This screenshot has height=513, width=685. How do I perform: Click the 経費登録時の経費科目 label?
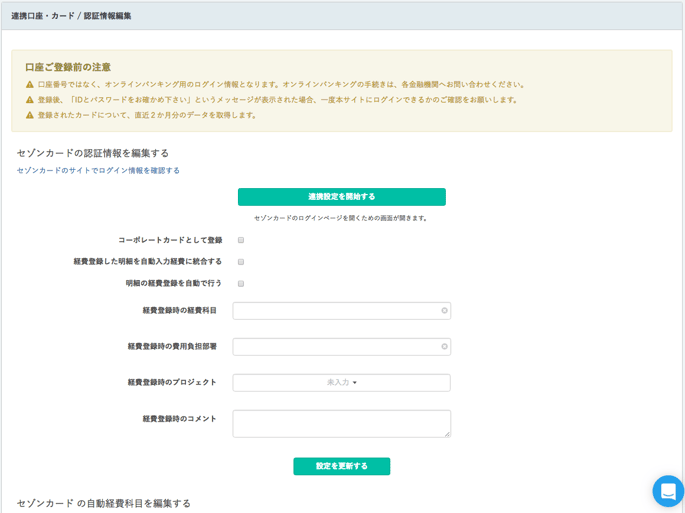pos(180,310)
